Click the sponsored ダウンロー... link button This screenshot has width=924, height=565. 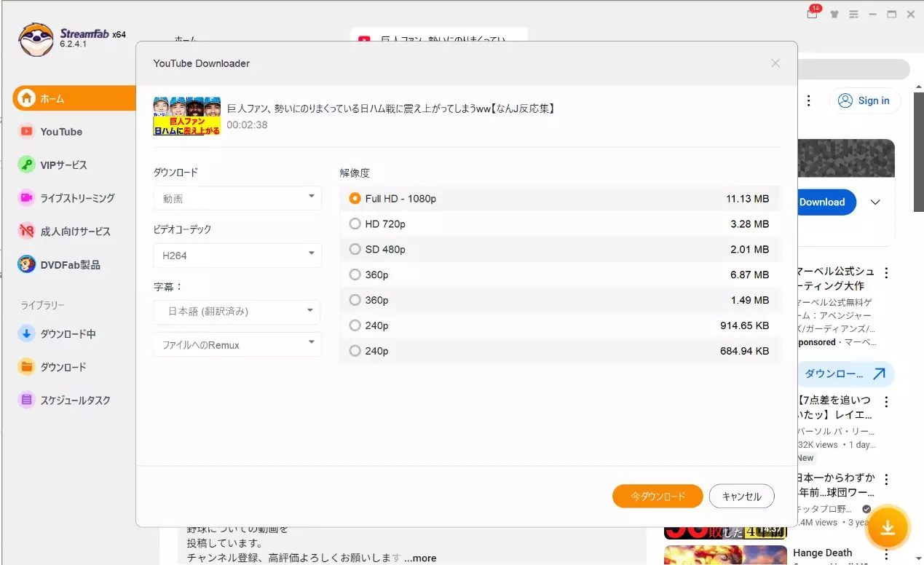[845, 374]
